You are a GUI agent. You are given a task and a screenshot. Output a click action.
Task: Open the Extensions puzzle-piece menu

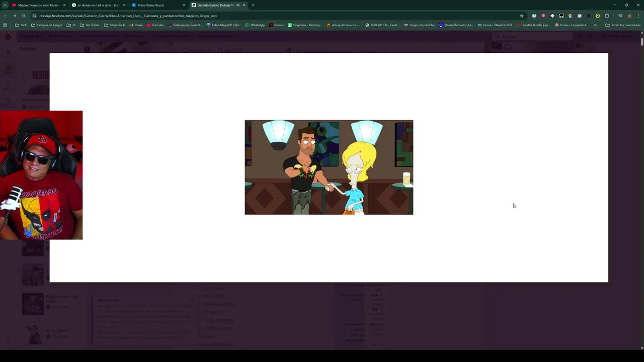(607, 16)
